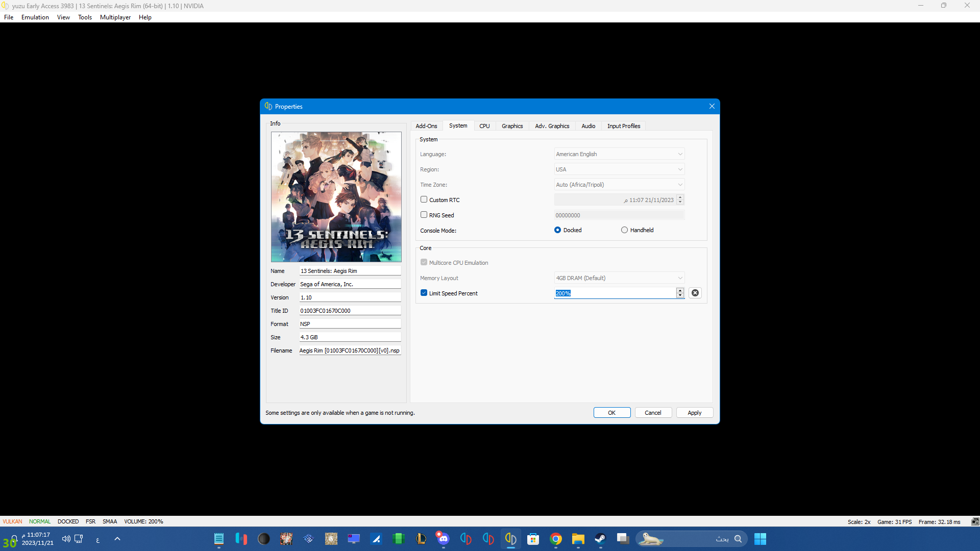Screen dimensions: 980x551
Task: Switch the Arabic input language indicator
Action: click(98, 540)
